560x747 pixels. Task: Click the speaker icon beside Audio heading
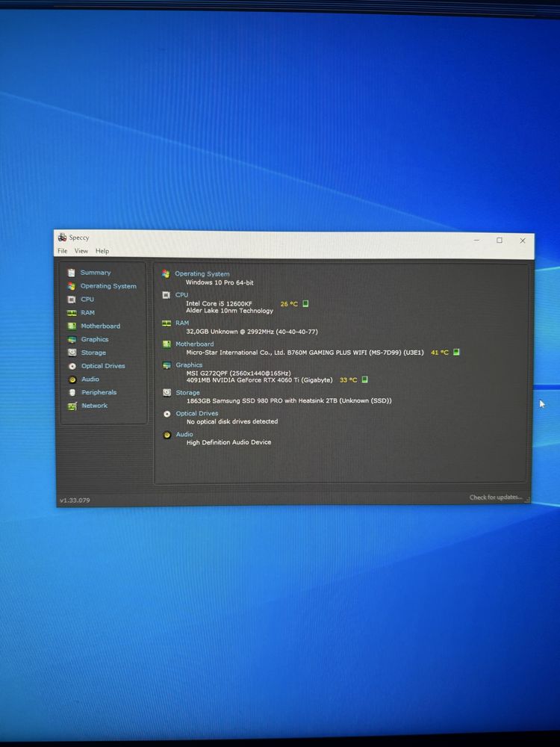tap(167, 435)
